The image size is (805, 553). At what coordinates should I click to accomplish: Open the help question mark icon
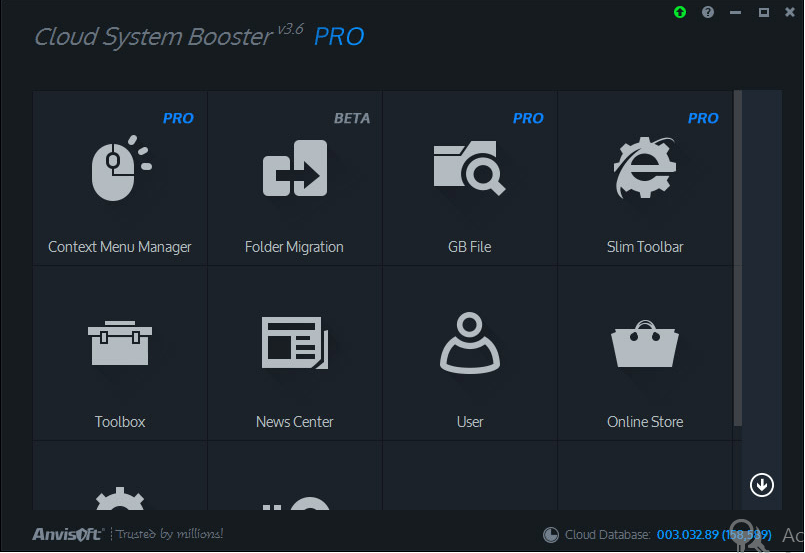tap(708, 12)
